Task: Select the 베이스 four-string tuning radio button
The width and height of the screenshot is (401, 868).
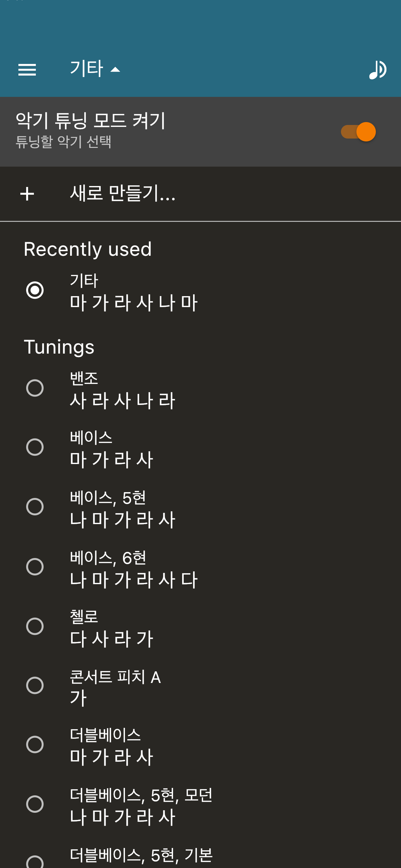Action: [35, 447]
